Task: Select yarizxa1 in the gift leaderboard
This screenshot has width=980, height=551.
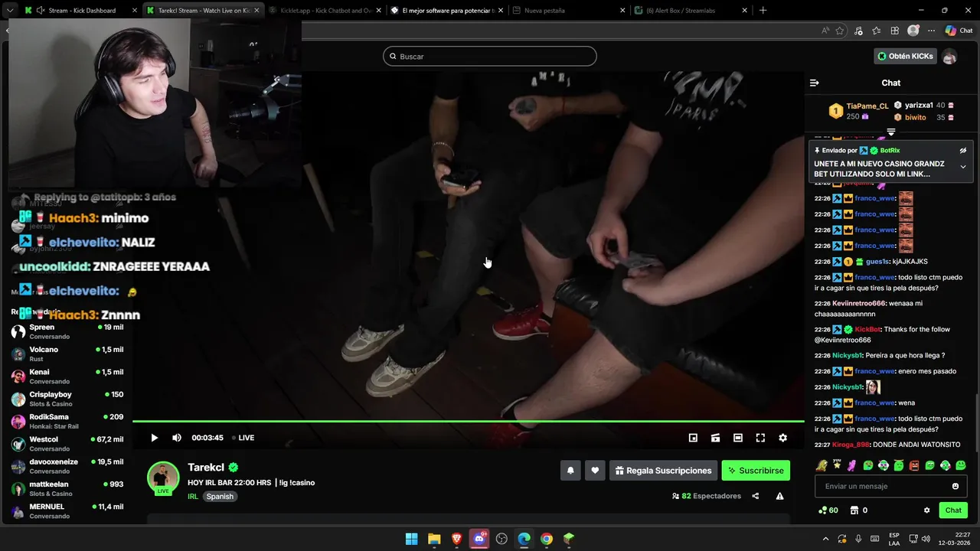Action: [919, 106]
